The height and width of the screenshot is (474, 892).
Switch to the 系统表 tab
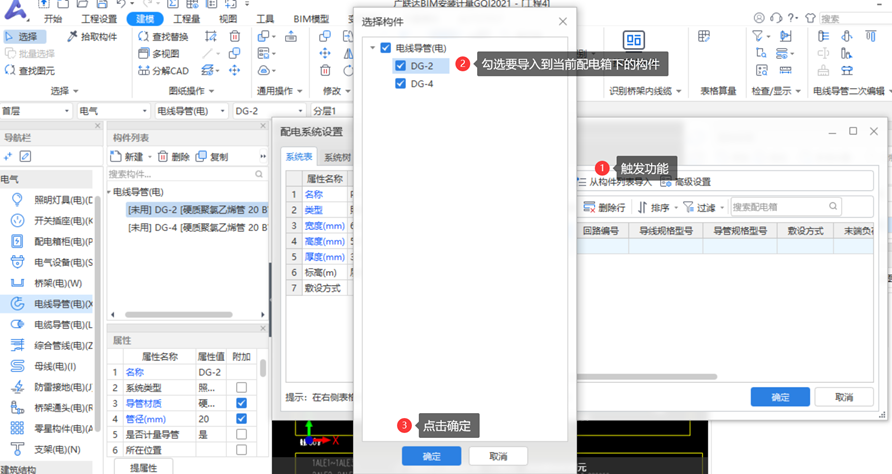point(298,157)
